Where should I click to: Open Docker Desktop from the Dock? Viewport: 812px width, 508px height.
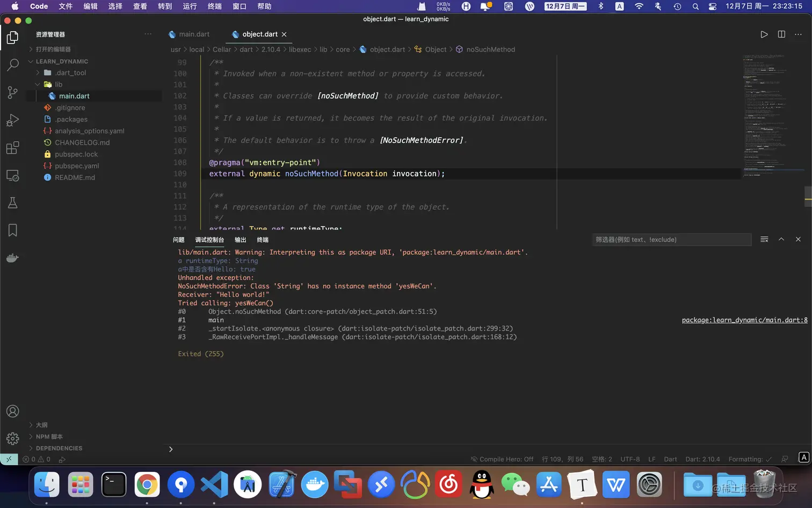pyautogui.click(x=315, y=485)
